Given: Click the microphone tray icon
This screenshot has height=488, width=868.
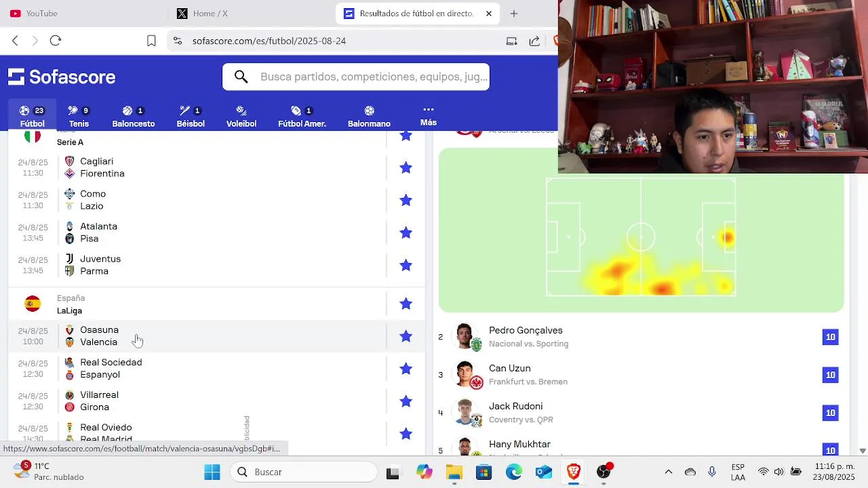Looking at the screenshot, I should (711, 472).
